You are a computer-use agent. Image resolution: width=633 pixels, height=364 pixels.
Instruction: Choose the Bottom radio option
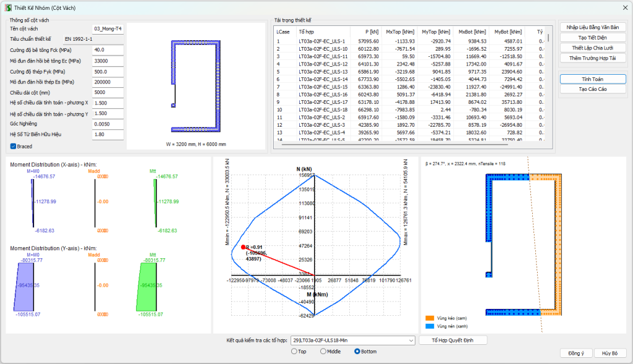tap(357, 352)
